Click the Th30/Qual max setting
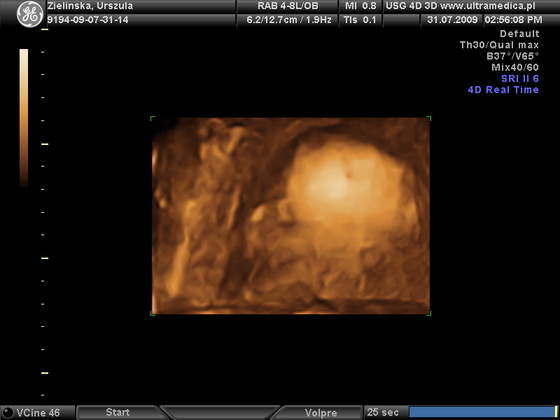This screenshot has height=420, width=560. pos(499,45)
